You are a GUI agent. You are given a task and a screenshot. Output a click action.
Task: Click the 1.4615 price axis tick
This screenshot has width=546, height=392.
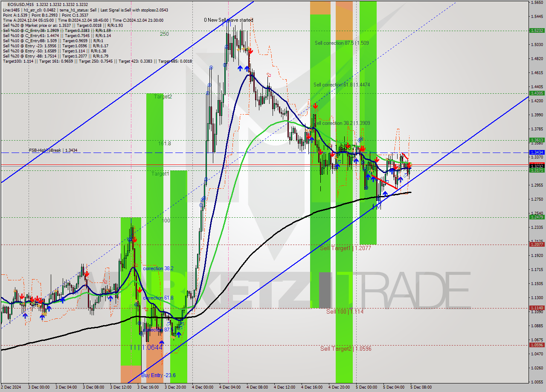(x=537, y=73)
